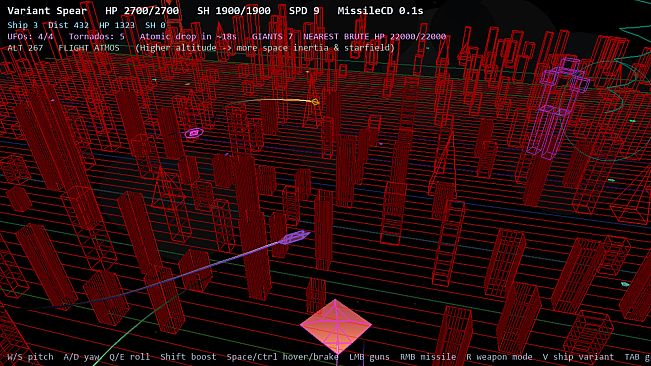Target the purple wireframe giant figure
Image resolution: width=651 pixels, height=366 pixels.
(x=558, y=109)
